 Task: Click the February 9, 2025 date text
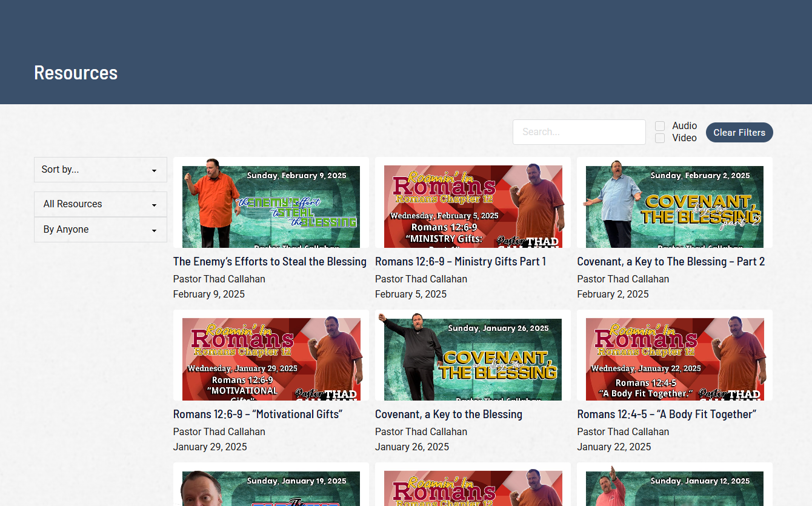[x=209, y=295]
